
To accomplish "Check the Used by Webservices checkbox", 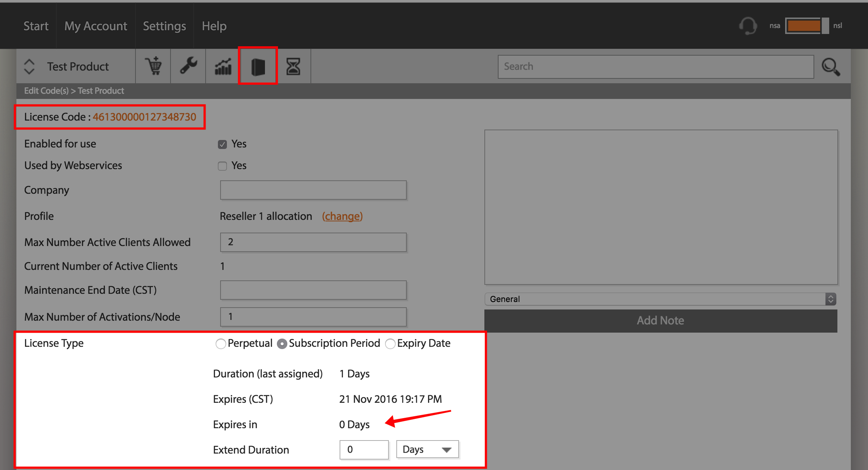I will point(222,166).
